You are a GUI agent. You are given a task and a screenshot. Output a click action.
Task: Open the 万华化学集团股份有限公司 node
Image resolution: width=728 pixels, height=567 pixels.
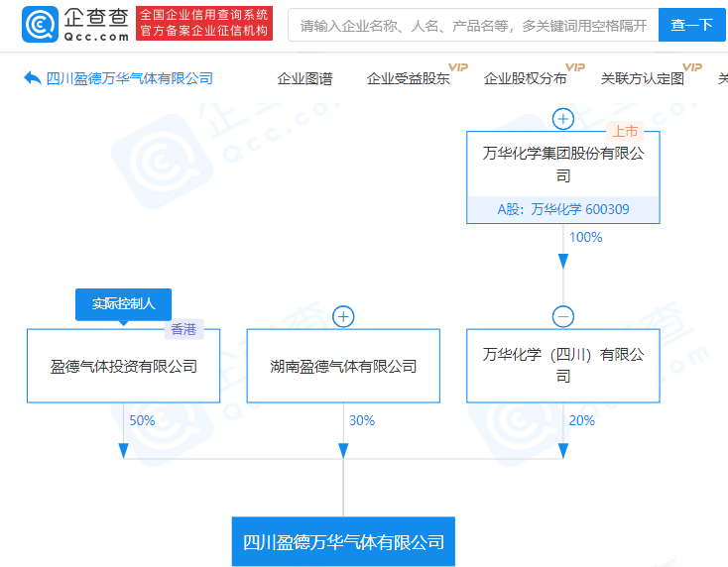point(563,165)
